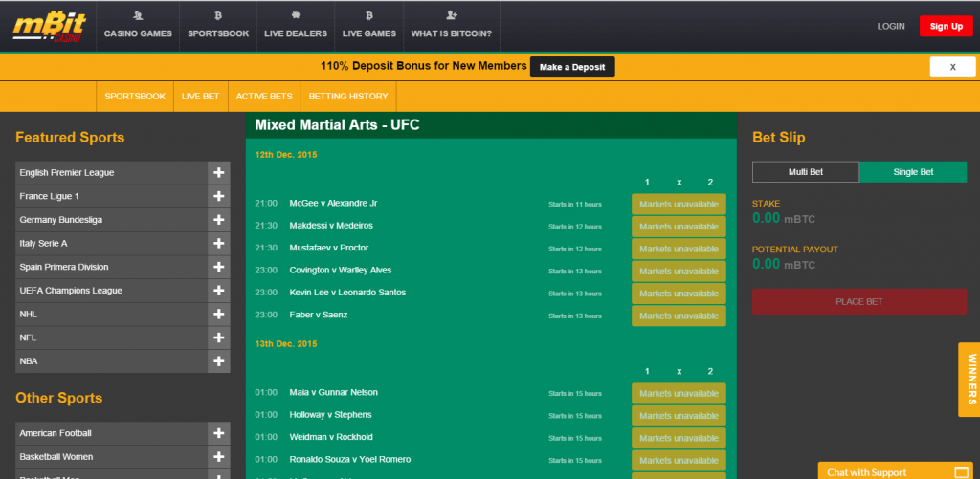
Task: Expand English Premier League with plus icon
Action: click(x=219, y=173)
